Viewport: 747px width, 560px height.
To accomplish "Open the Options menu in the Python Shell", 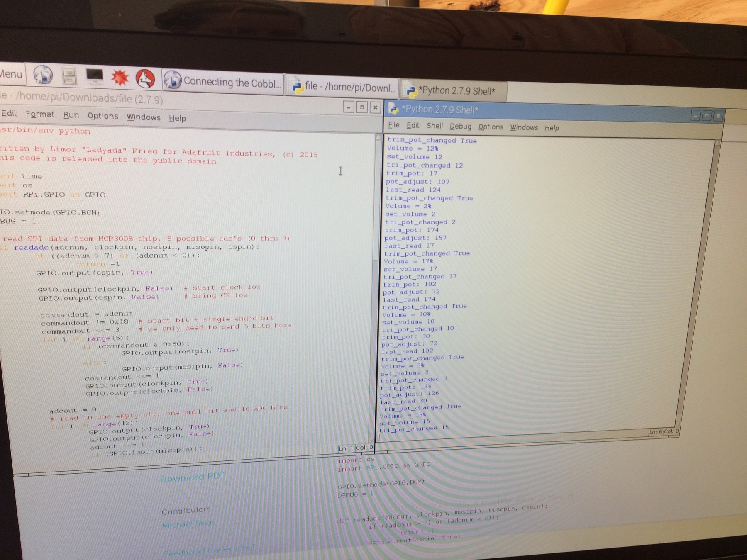I will point(491,127).
